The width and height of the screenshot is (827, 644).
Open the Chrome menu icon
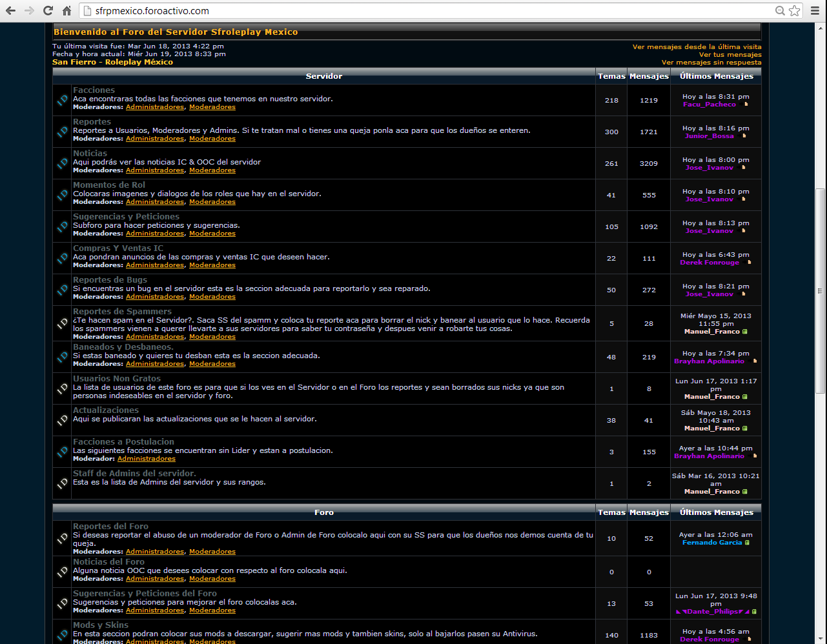pyautogui.click(x=815, y=11)
